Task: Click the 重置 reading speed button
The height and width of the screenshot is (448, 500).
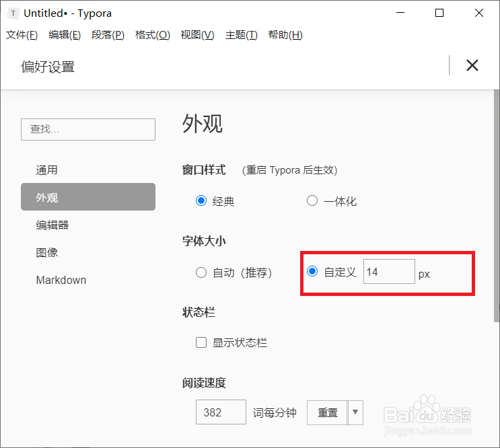Action: click(x=327, y=412)
